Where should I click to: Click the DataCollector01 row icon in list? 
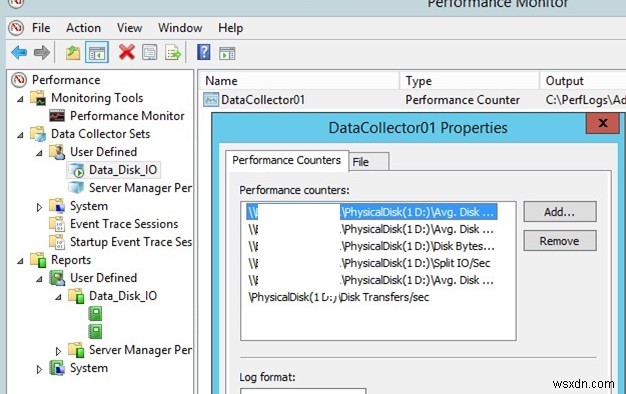coord(211,100)
